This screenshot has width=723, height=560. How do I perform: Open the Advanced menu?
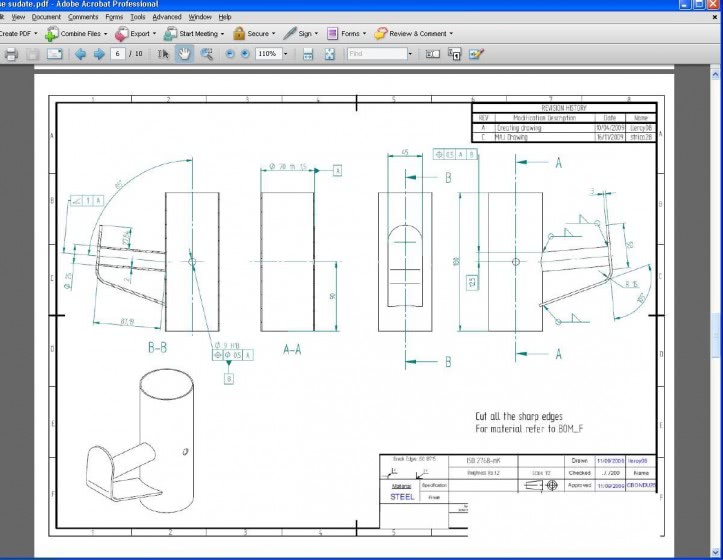tap(167, 17)
